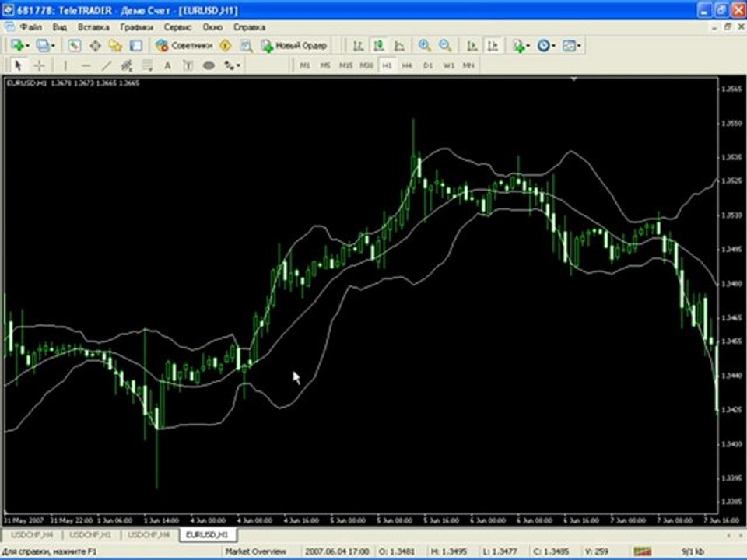The image size is (747, 560).
Task: Switch chart to line chart mode
Action: [399, 46]
